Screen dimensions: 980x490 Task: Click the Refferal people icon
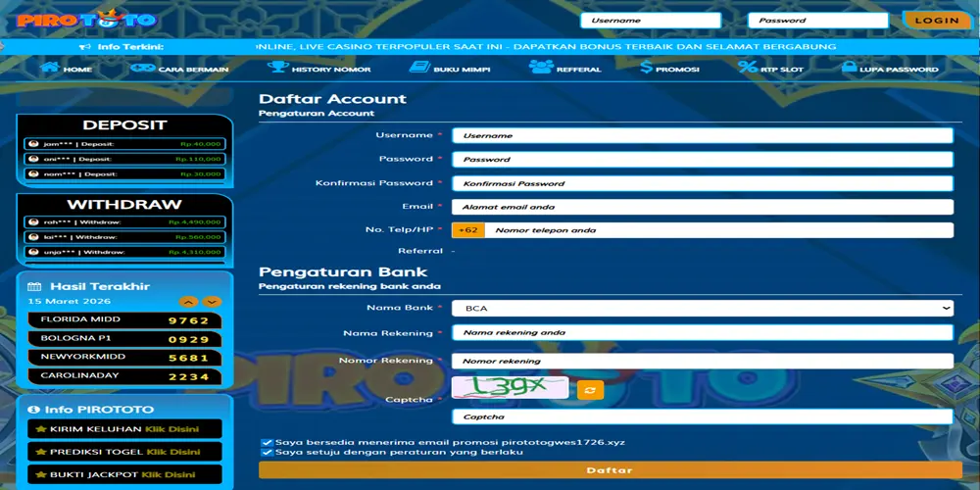click(x=541, y=67)
